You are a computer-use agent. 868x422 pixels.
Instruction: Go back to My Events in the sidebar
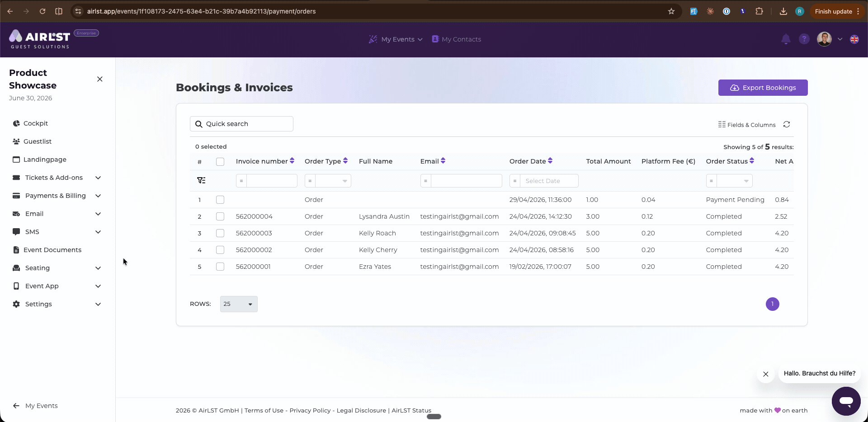(x=35, y=406)
